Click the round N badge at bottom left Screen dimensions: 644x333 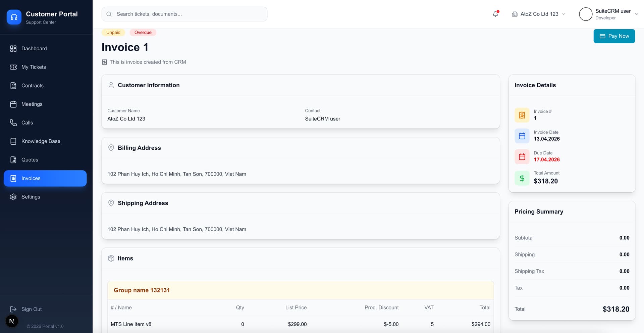coord(12,321)
